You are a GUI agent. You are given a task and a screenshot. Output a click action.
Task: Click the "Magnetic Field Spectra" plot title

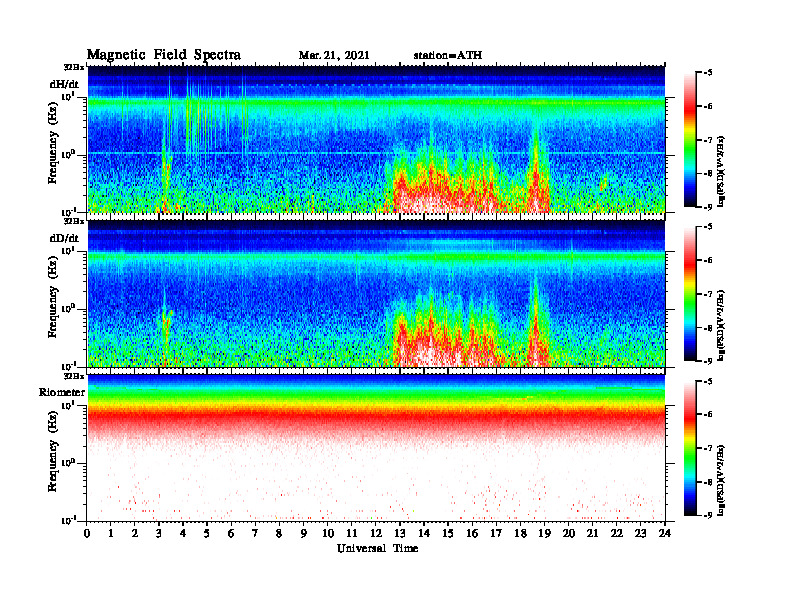point(164,55)
